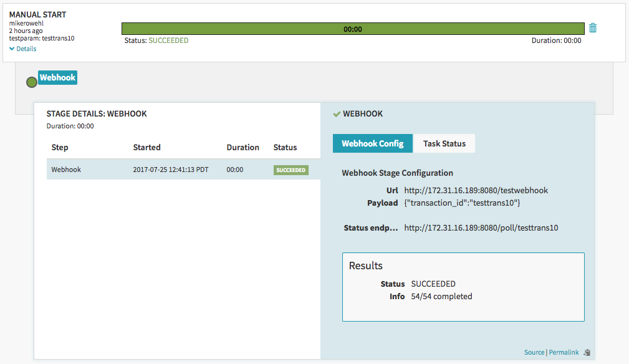
Task: Open the Webhook Config tab
Action: (x=373, y=143)
